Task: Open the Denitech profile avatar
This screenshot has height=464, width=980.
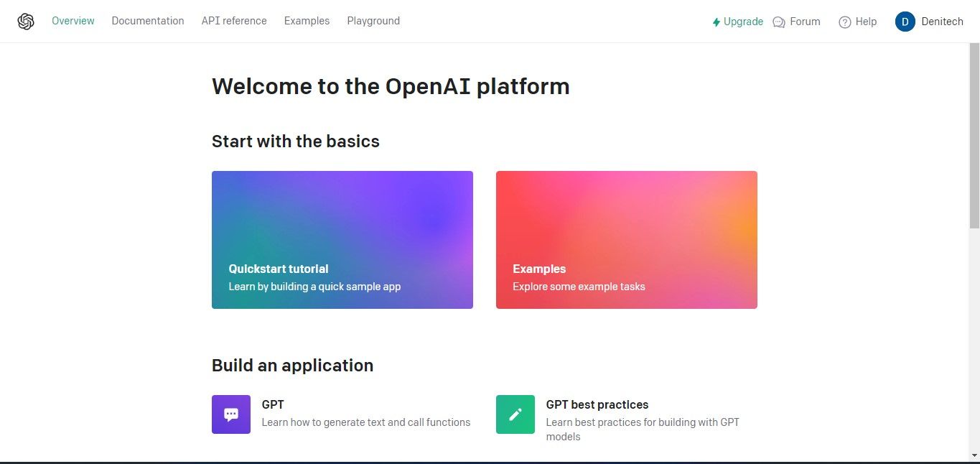Action: coord(905,22)
